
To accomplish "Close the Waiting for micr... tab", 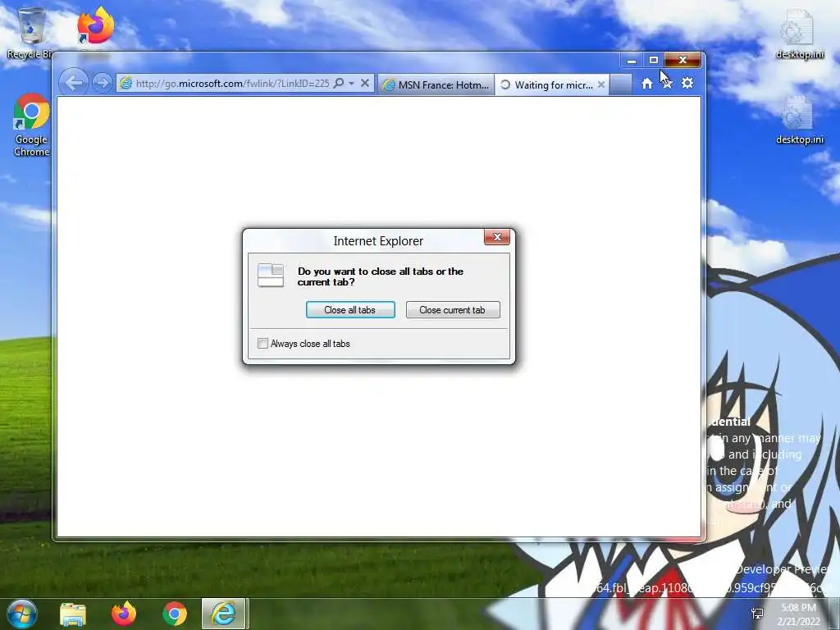I will click(x=601, y=84).
